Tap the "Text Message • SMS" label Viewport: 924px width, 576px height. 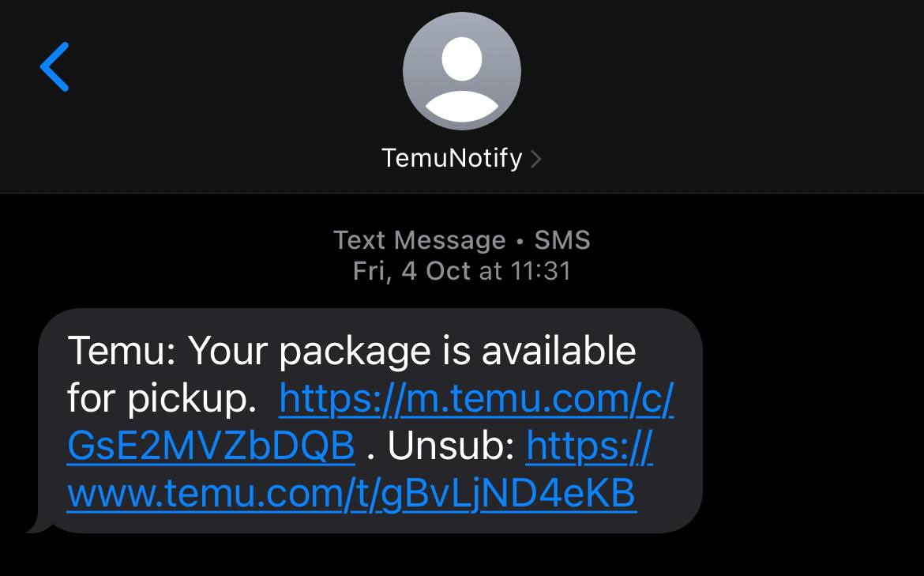(x=461, y=239)
